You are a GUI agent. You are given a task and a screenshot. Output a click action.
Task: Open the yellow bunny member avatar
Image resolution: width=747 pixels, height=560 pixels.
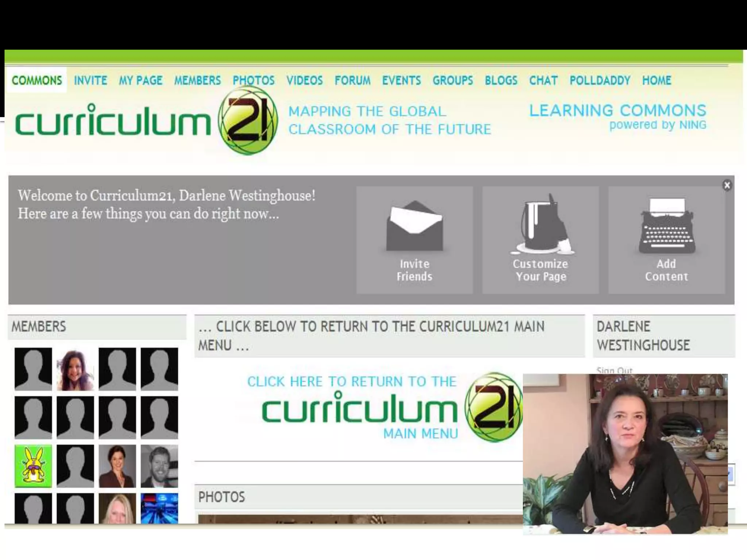33,466
